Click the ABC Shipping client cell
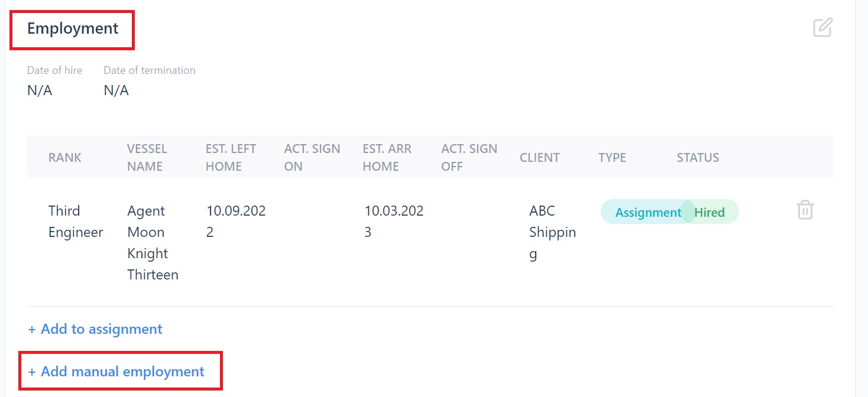 [552, 232]
